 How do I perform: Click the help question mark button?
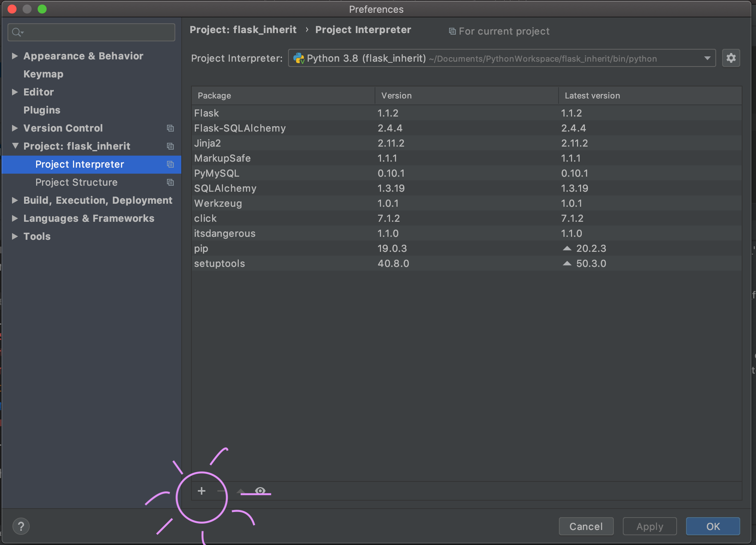point(21,526)
